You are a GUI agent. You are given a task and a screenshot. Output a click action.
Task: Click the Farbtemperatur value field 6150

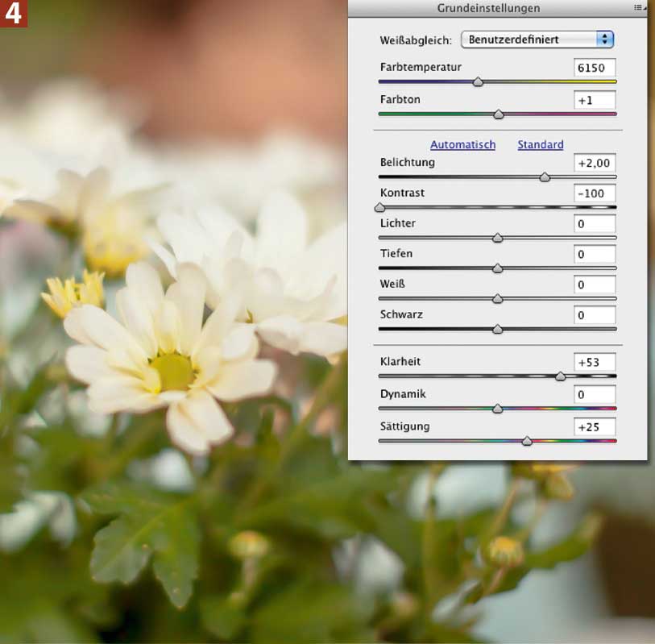[595, 68]
